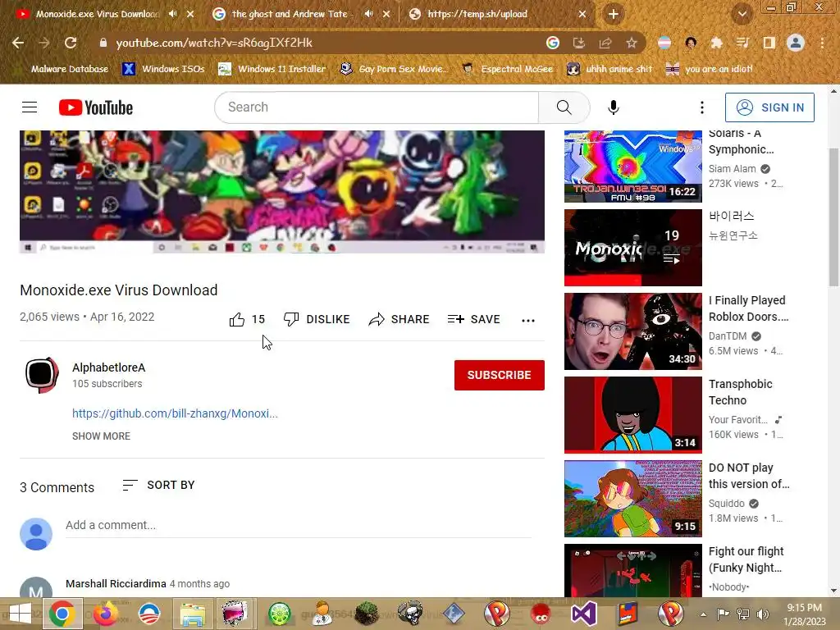Open Visual Studio from the taskbar
The width and height of the screenshot is (840, 630).
(x=584, y=614)
